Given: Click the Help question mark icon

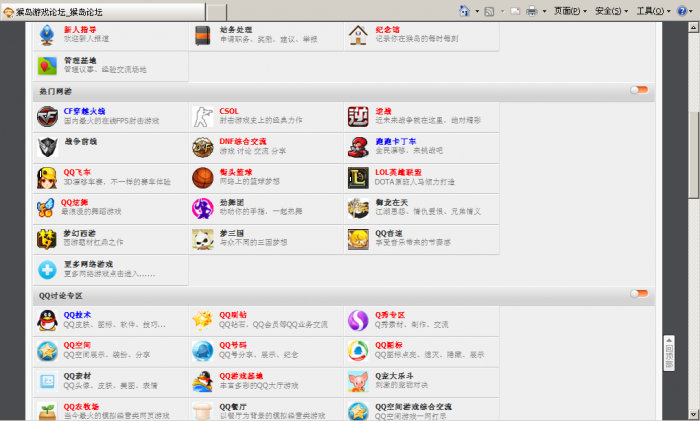Looking at the screenshot, I should [682, 11].
